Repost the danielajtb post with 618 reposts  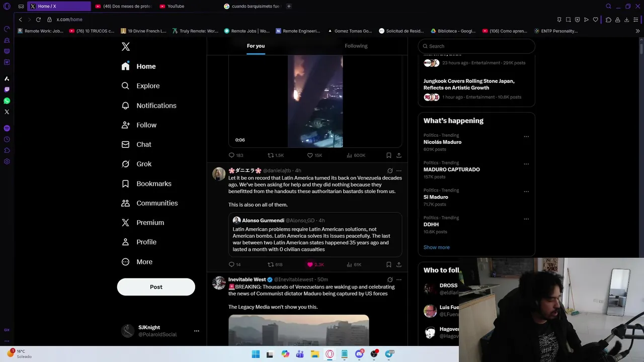pos(275,264)
